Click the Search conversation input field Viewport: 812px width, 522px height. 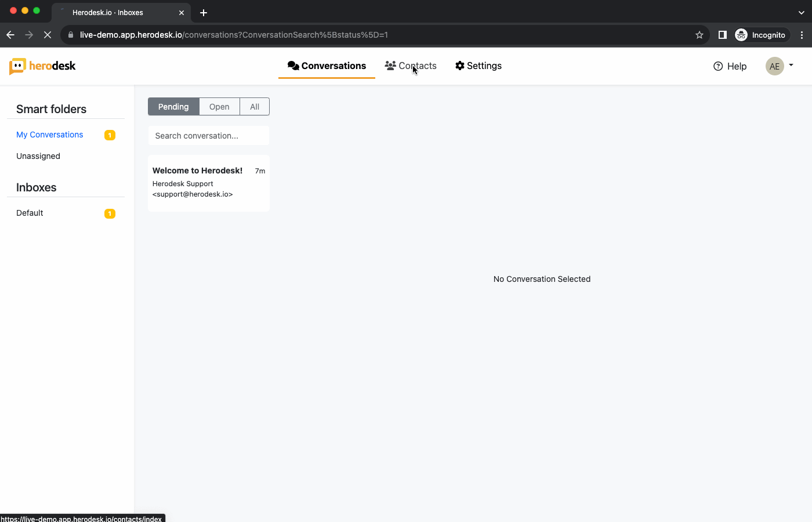point(209,136)
